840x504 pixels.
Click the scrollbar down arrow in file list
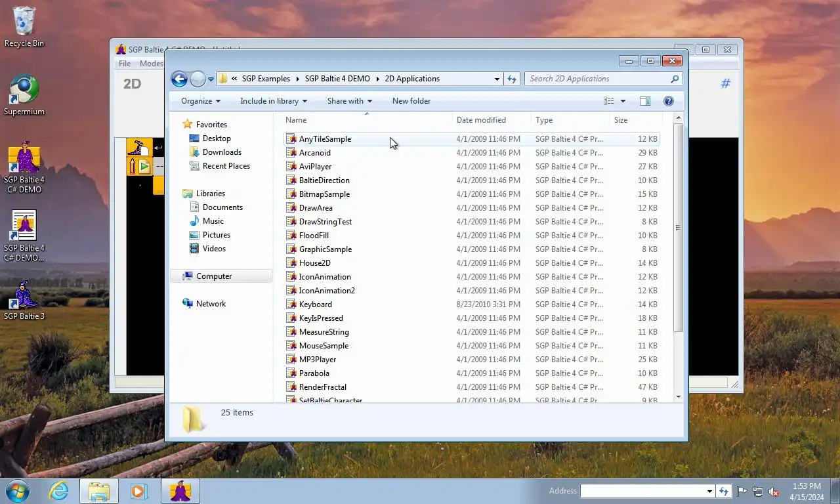coord(678,396)
